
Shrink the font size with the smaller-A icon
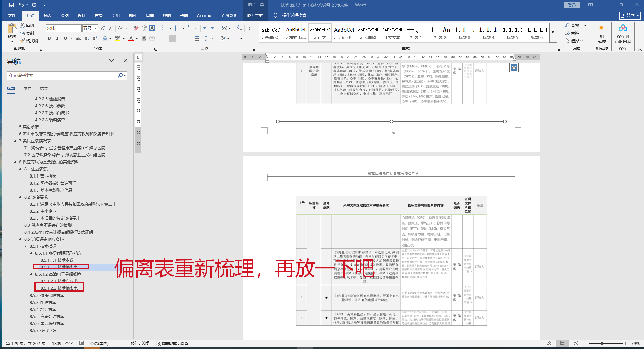(x=111, y=28)
